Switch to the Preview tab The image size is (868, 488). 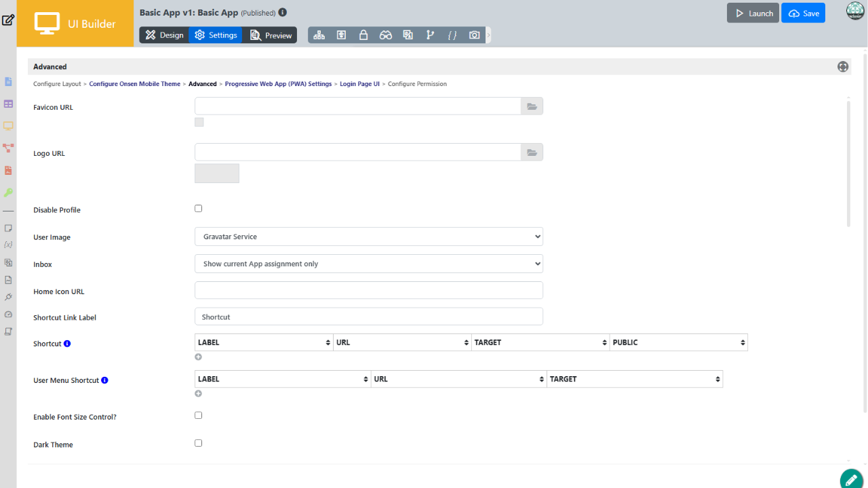tap(271, 35)
